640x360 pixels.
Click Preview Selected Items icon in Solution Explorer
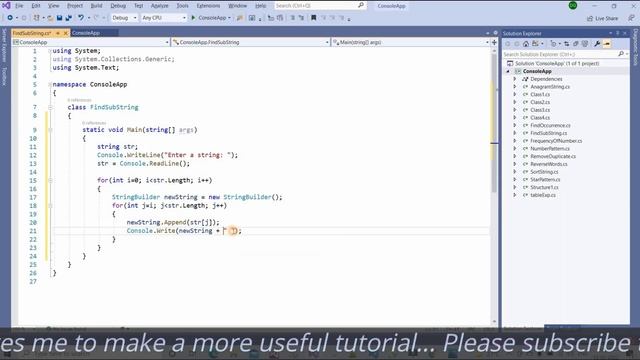click(607, 44)
